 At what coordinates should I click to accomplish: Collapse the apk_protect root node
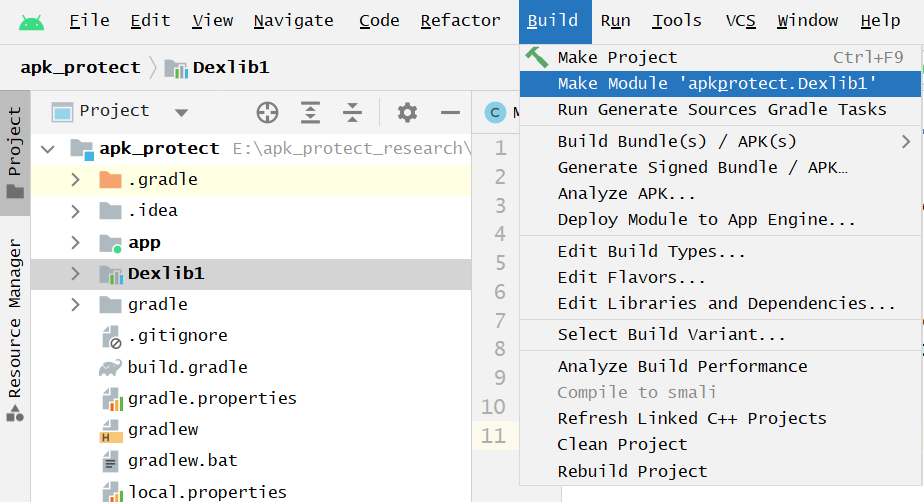click(47, 149)
